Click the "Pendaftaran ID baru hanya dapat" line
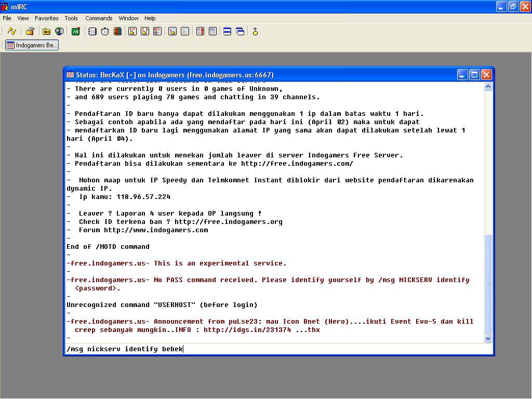The image size is (532, 399). coord(245,114)
